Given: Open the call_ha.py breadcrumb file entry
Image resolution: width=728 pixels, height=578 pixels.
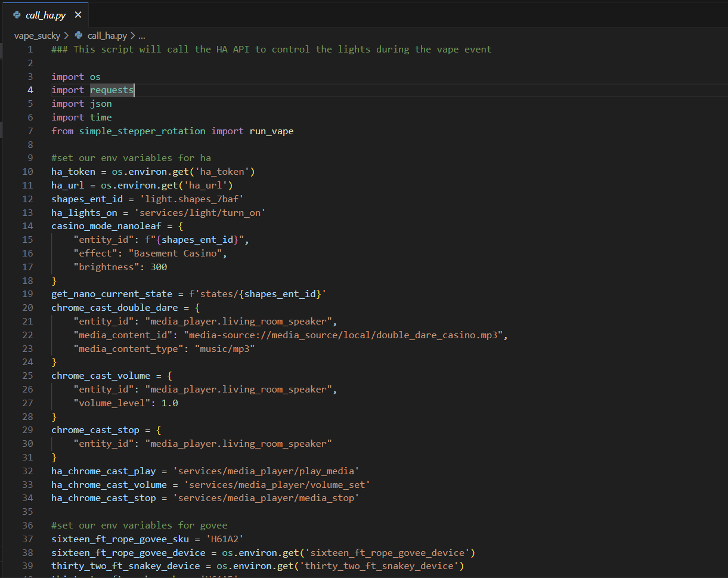Looking at the screenshot, I should click(x=107, y=36).
